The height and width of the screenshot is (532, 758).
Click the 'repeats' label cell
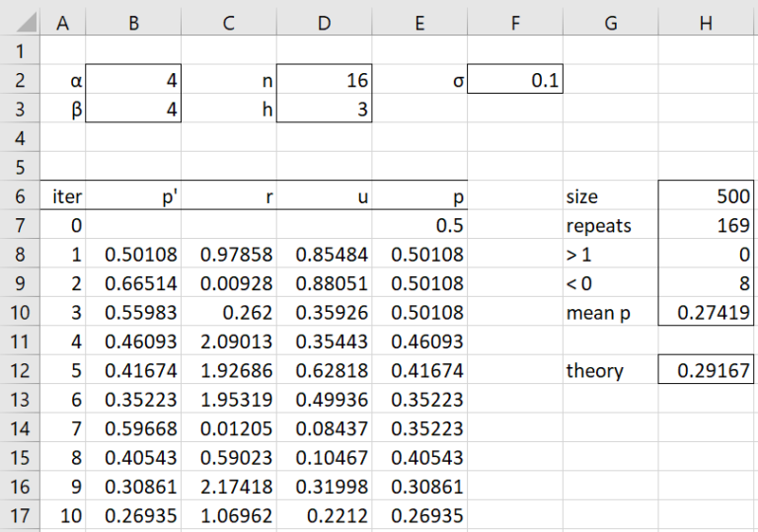611,225
